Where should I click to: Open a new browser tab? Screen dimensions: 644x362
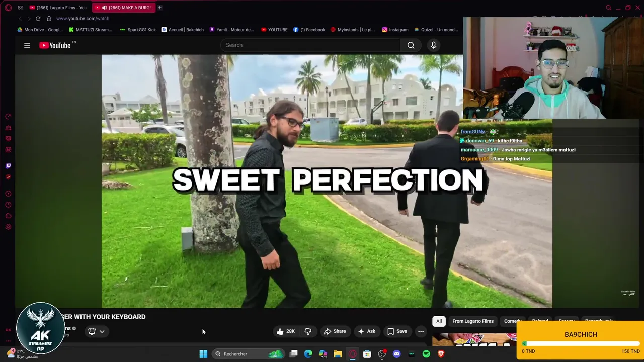159,8
